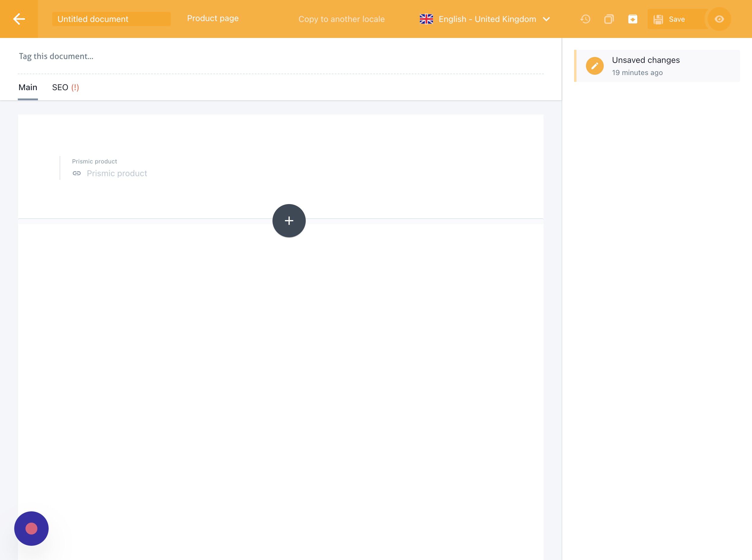Click the Untitled document title field
The width and height of the screenshot is (752, 560).
coord(111,19)
